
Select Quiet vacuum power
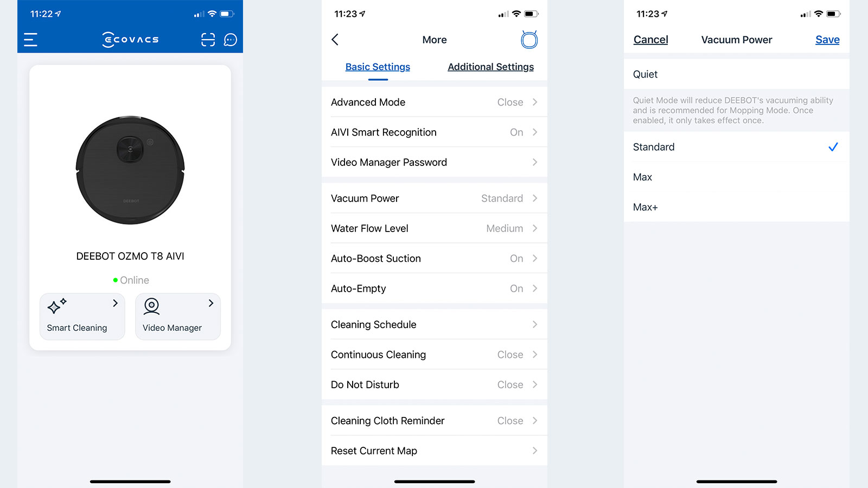click(737, 74)
